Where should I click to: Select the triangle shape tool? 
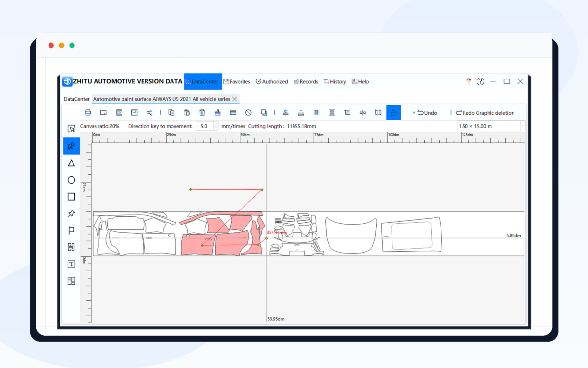[72, 163]
